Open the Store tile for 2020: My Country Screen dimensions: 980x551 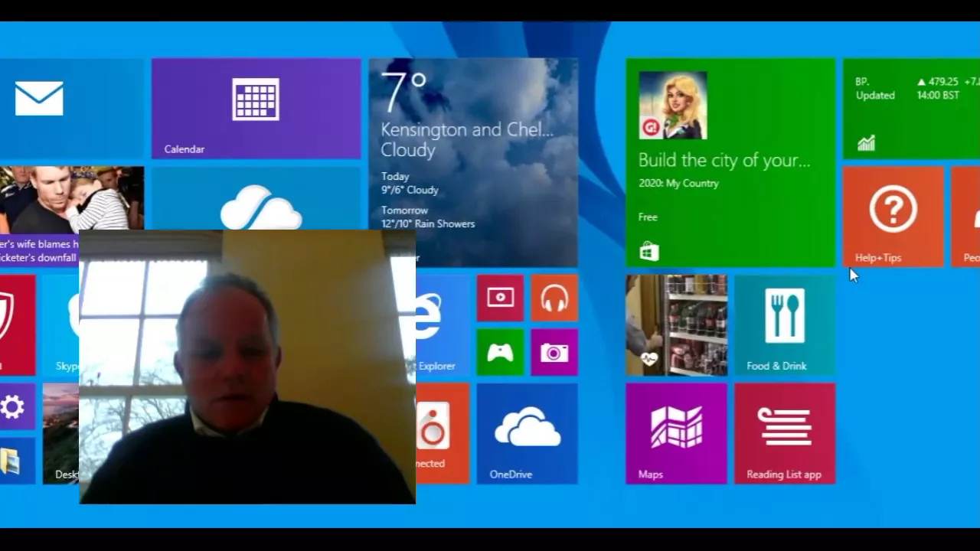coord(730,163)
